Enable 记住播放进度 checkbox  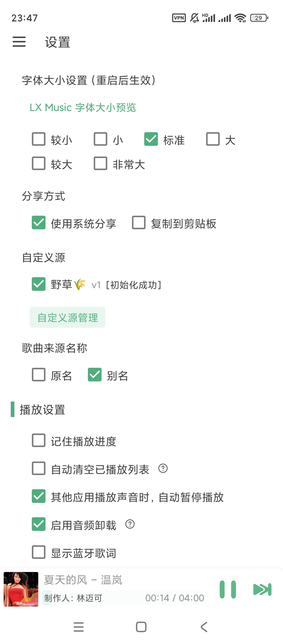(x=39, y=440)
